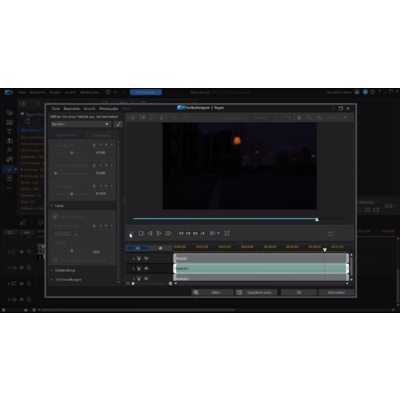Click the fast forward button
Viewport: 400px width, 400px height.
[168, 233]
